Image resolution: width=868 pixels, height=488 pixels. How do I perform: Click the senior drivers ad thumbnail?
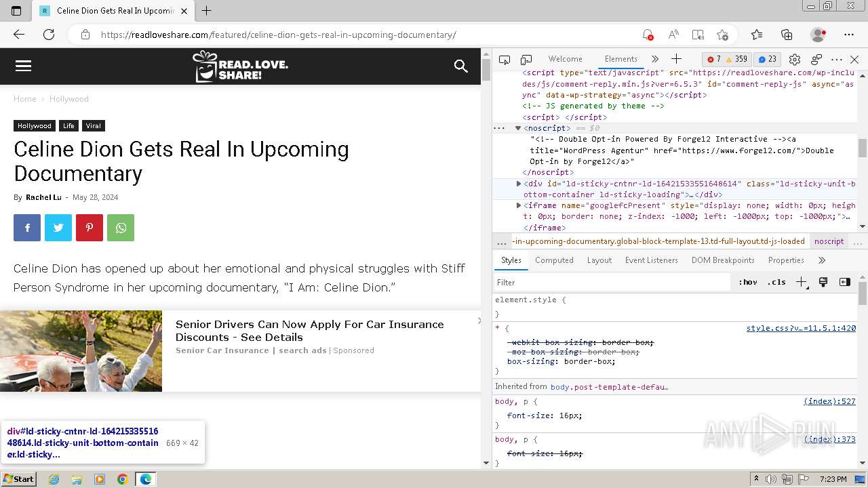click(x=81, y=351)
